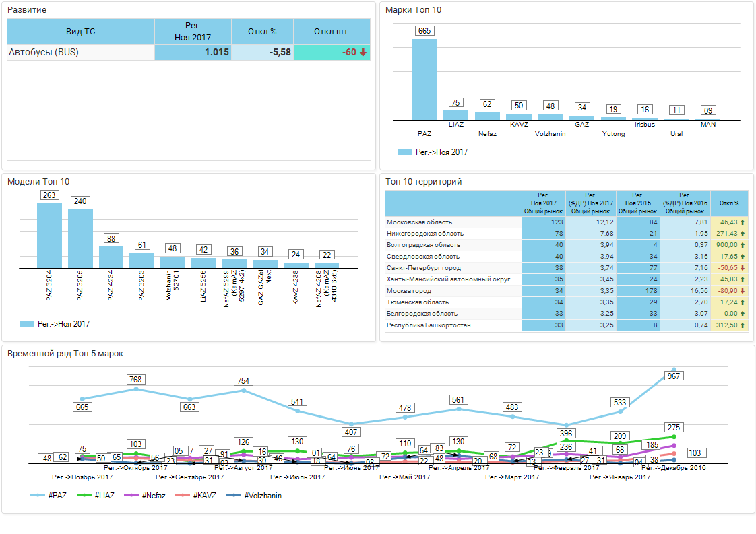
Task: Select the Нижегородская область row
Action: pos(566,233)
